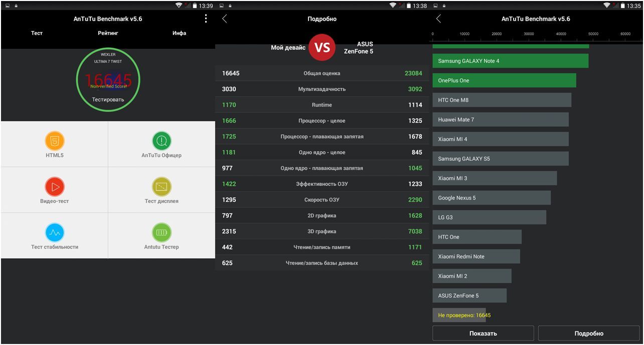This screenshot has height=345, width=644.
Task: Select the Samsung GALAXY Note 4 bar
Action: [x=510, y=61]
